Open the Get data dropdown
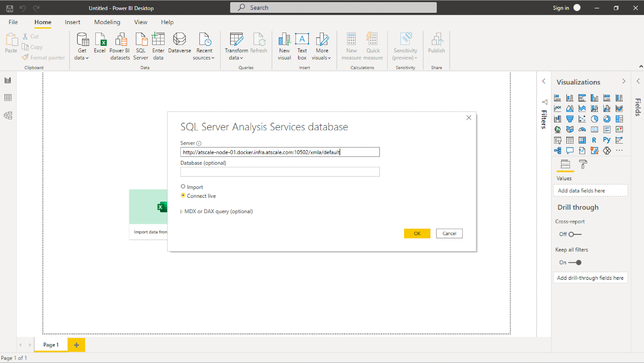The width and height of the screenshot is (644, 363). tap(82, 46)
